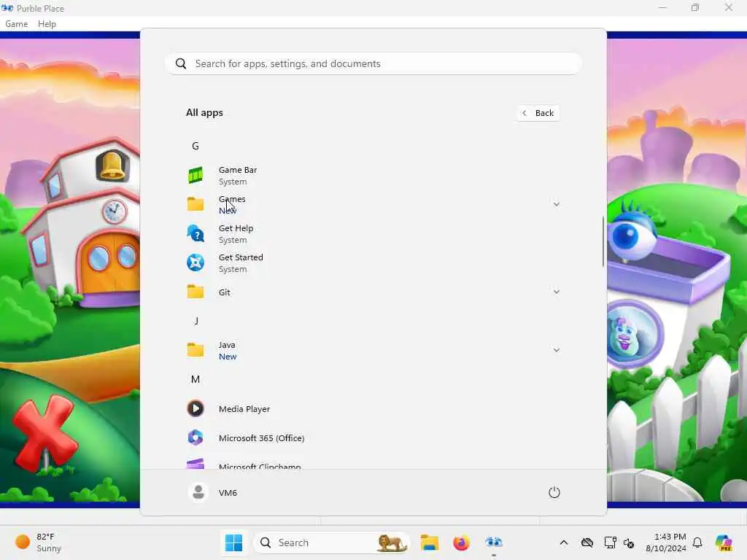Open Game Bar from the app list
This screenshot has width=747, height=560.
[373, 175]
